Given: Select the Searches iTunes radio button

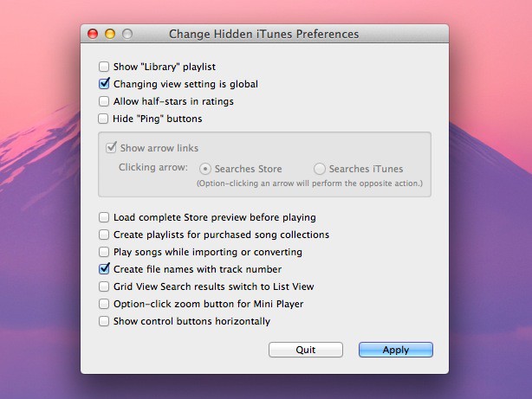Looking at the screenshot, I should click(x=320, y=169).
